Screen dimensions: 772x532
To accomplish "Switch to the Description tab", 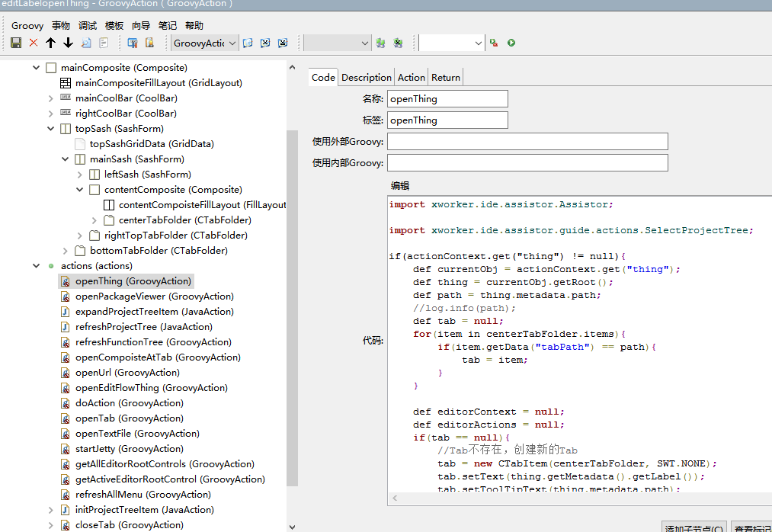I will pos(367,77).
